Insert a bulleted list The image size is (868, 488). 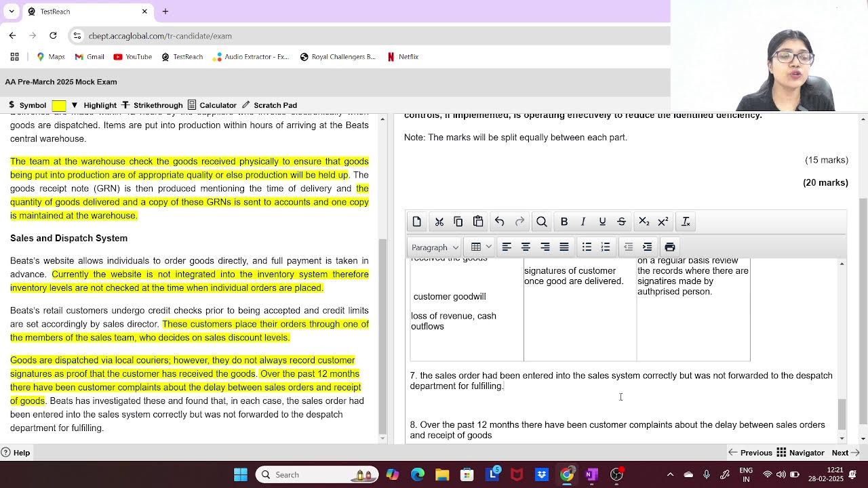[587, 247]
